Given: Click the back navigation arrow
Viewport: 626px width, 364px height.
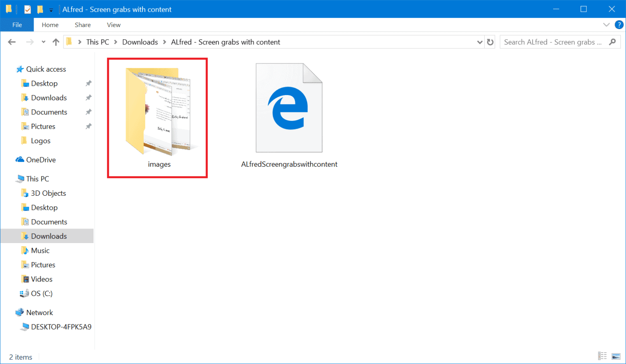Looking at the screenshot, I should [12, 42].
